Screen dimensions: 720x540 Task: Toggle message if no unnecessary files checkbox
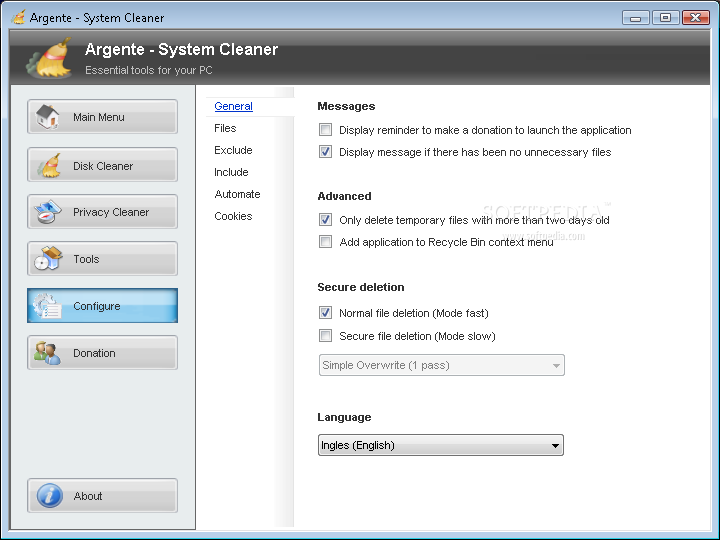coord(325,152)
